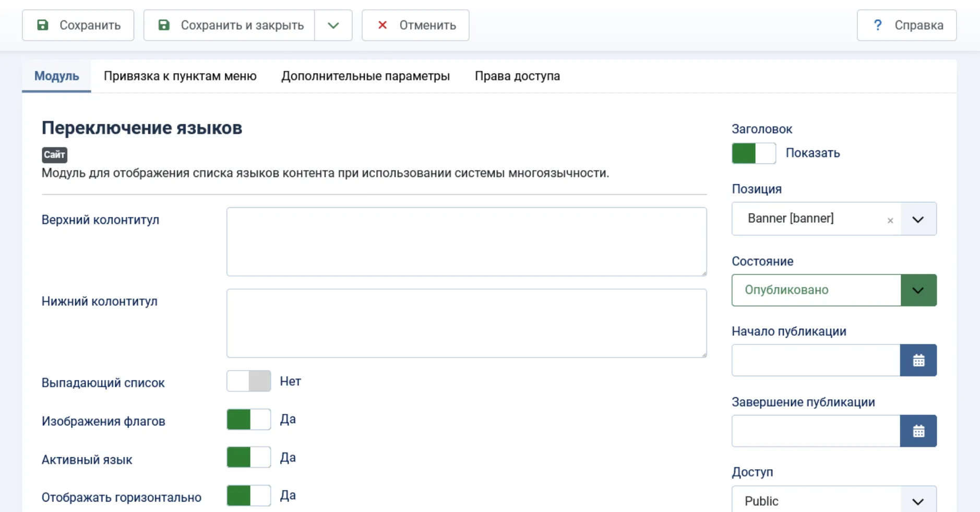This screenshot has width=980, height=512.
Task: Open the Состояние status dropdown
Action: 918,290
